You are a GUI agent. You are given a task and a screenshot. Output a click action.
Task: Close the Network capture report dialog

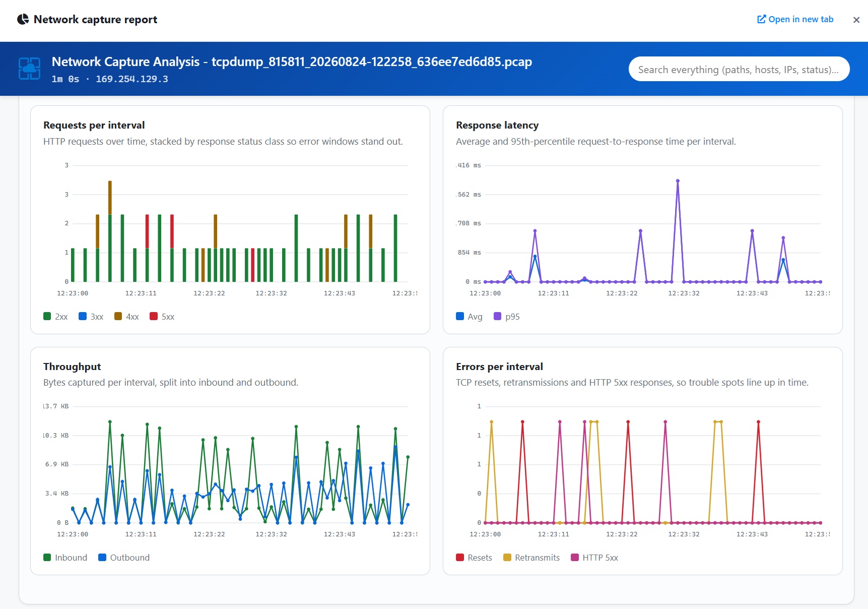click(x=856, y=20)
